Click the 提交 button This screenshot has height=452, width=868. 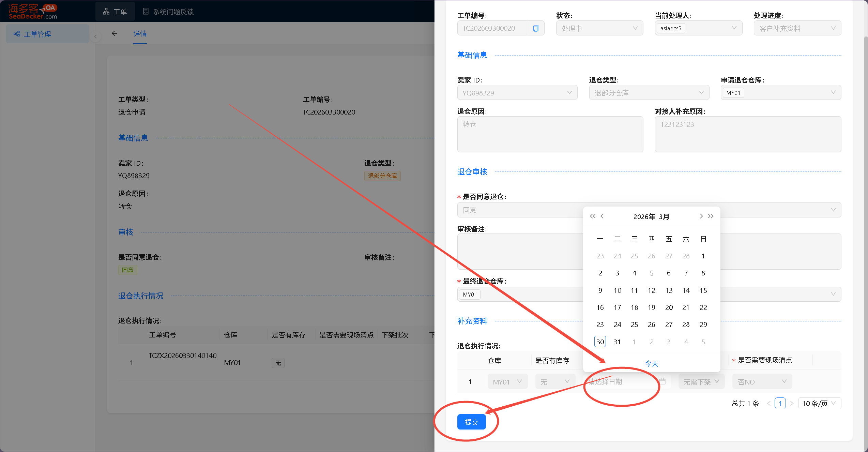471,422
